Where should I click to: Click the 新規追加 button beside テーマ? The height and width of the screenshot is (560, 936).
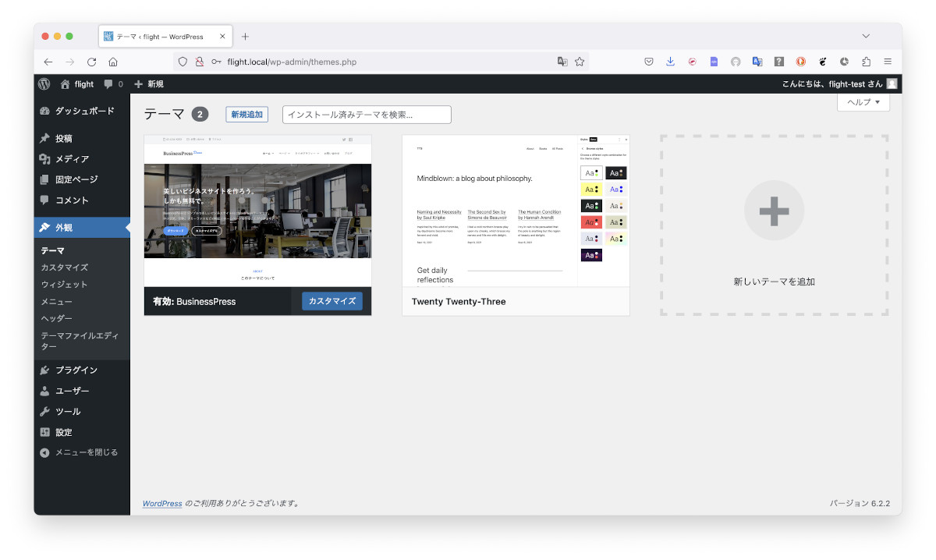tap(246, 115)
